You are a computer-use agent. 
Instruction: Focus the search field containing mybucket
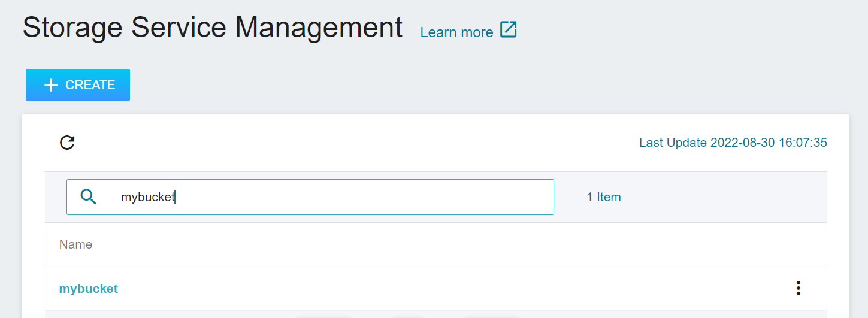pyautogui.click(x=310, y=197)
